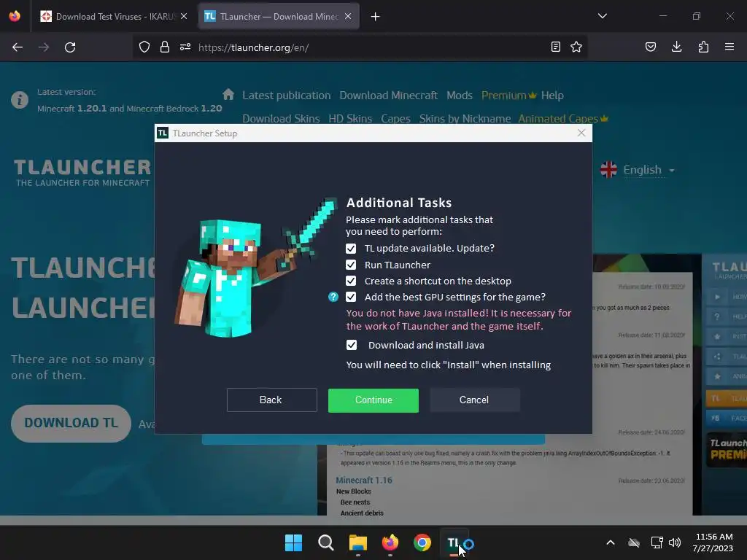The width and height of the screenshot is (747, 560).
Task: Toggle the Run TLauncher checkbox
Action: pos(351,265)
